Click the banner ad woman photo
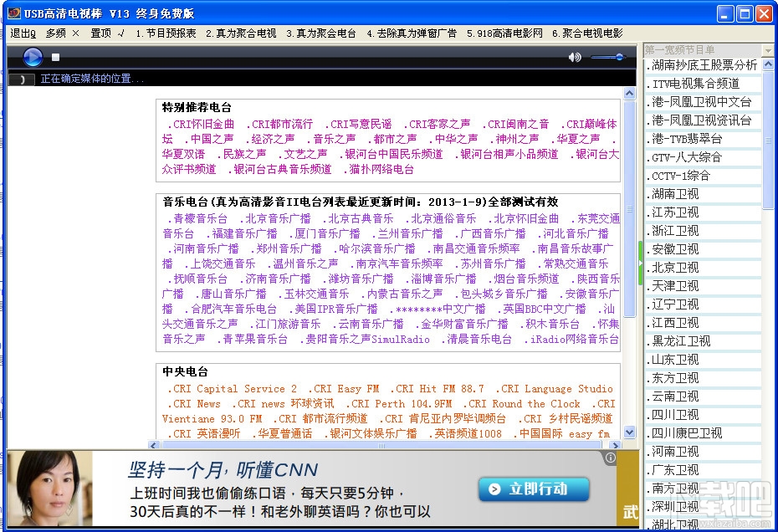The width and height of the screenshot is (778, 532). click(49, 488)
